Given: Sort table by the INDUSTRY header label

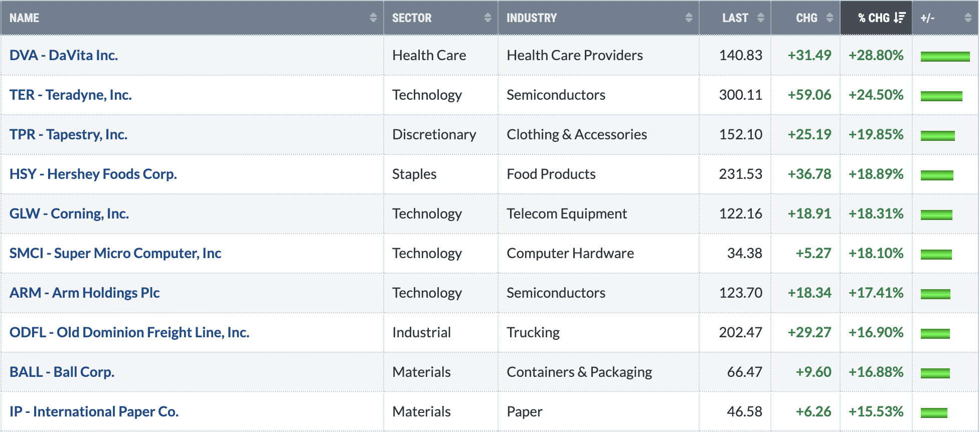Looking at the screenshot, I should pyautogui.click(x=532, y=18).
